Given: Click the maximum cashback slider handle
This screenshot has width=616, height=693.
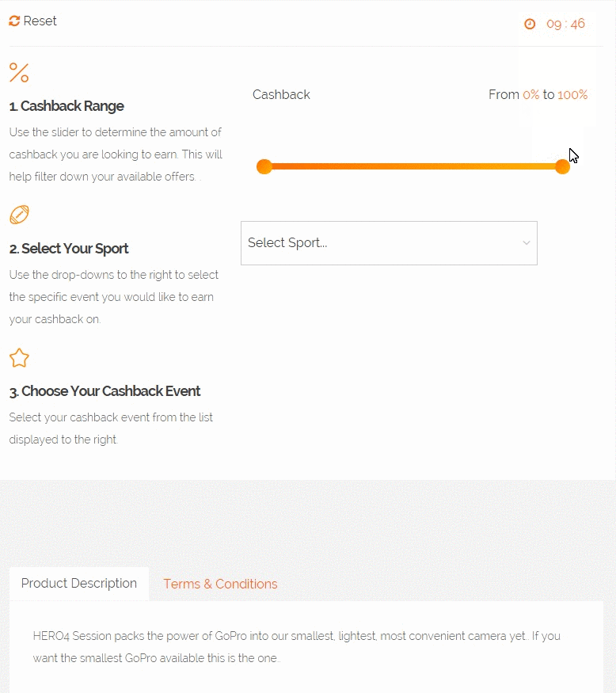Looking at the screenshot, I should tap(562, 166).
